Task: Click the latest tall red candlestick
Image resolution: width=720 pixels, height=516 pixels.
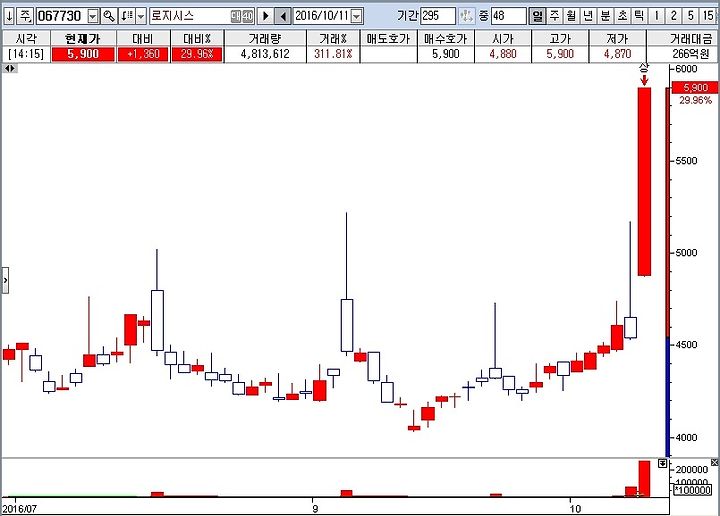Action: [644, 181]
